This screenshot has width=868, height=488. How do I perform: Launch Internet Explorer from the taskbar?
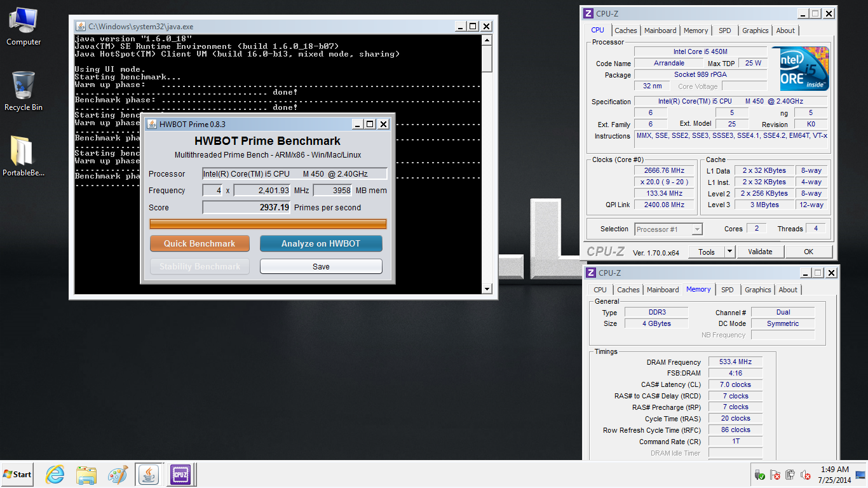[55, 474]
